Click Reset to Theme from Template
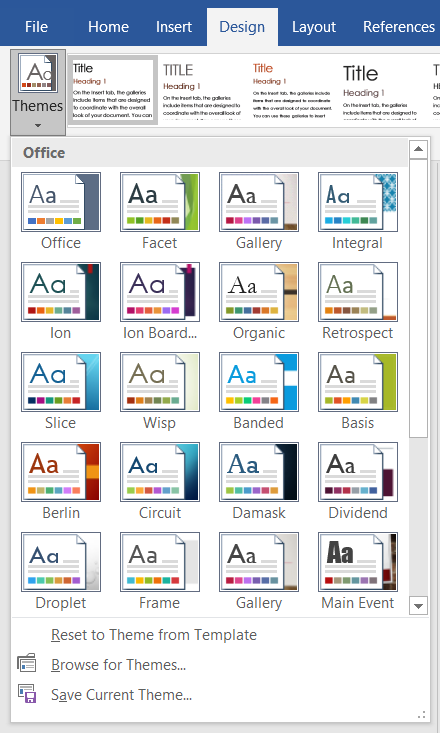Viewport: 440px width, 733px height. (x=154, y=635)
